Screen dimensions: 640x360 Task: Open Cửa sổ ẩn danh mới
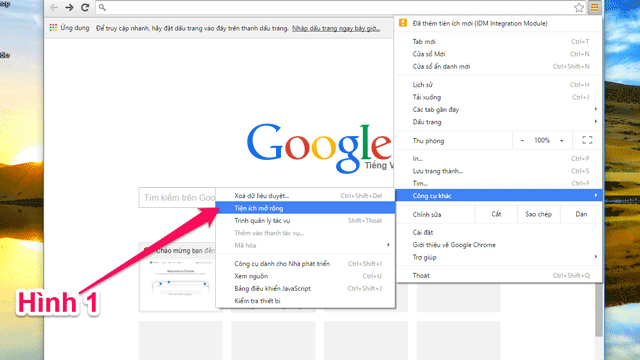pos(498,67)
